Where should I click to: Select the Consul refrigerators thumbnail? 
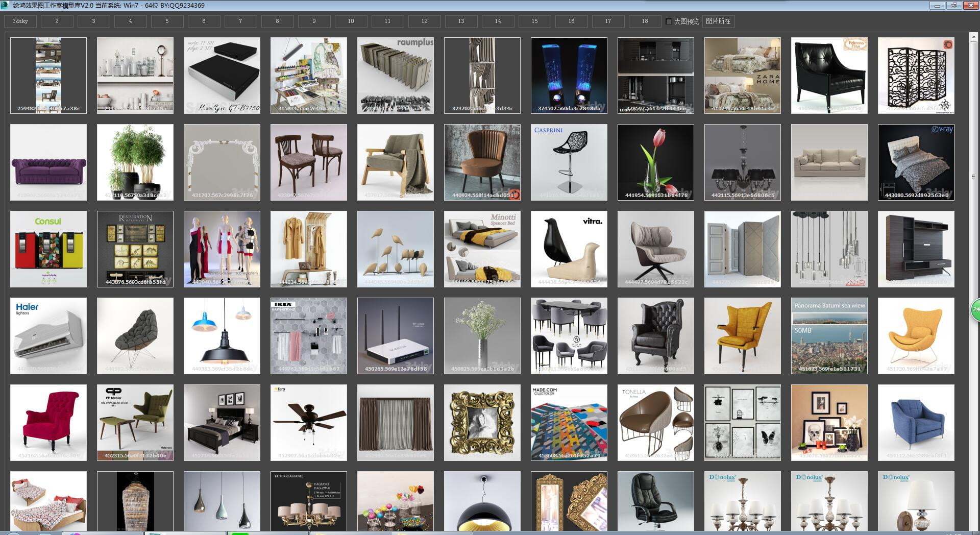click(x=48, y=249)
